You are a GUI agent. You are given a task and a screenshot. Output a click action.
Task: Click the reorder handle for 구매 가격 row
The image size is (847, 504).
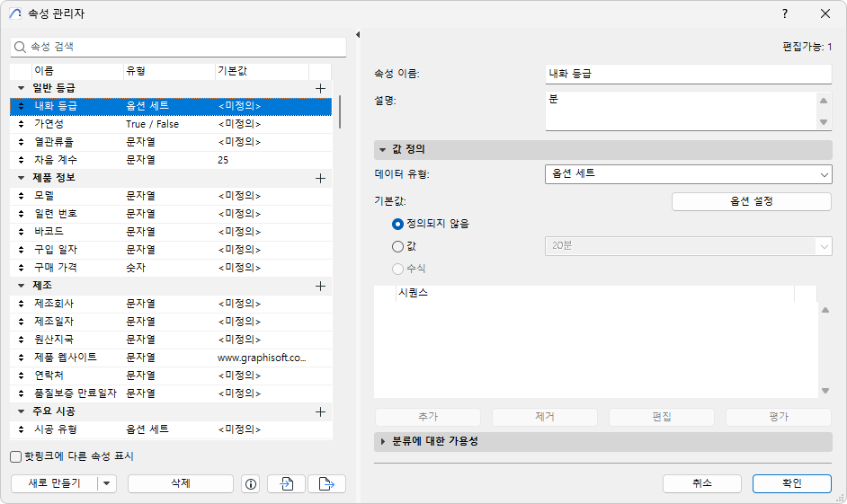(x=21, y=268)
